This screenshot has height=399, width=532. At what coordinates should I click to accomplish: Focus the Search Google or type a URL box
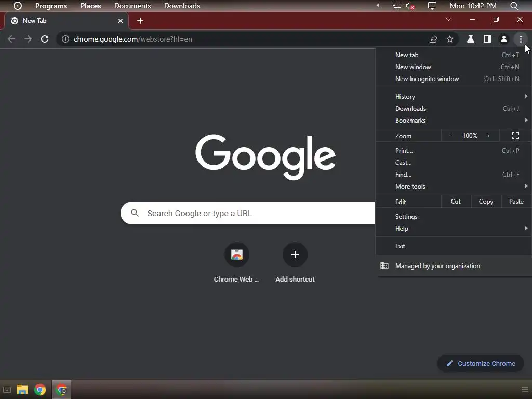[x=248, y=213]
